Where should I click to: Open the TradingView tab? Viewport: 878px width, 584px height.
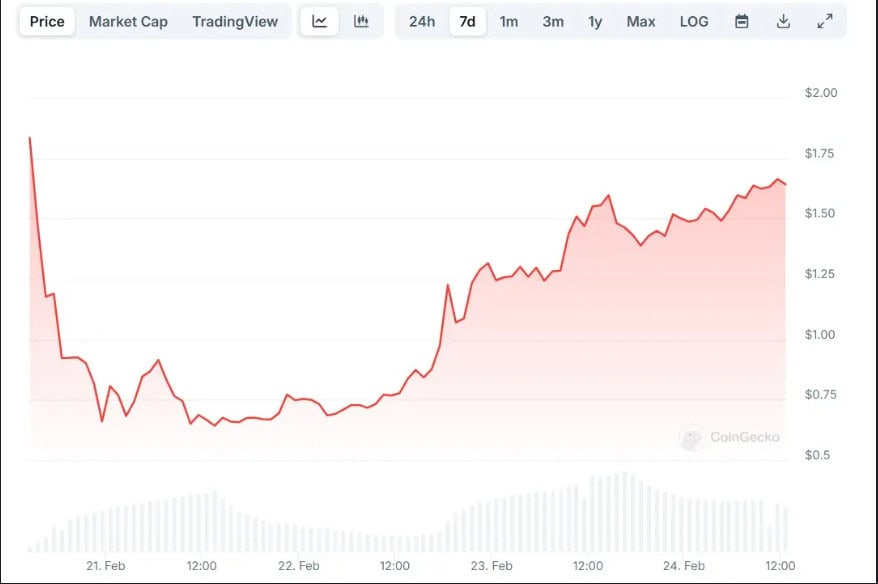(x=235, y=21)
